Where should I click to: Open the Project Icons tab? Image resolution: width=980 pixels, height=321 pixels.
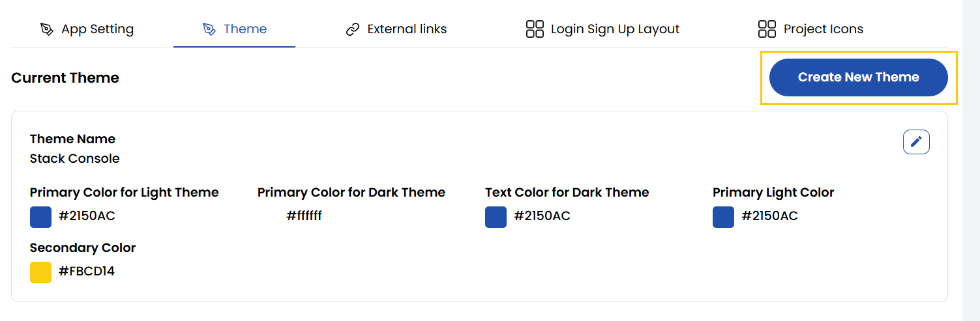pyautogui.click(x=823, y=29)
